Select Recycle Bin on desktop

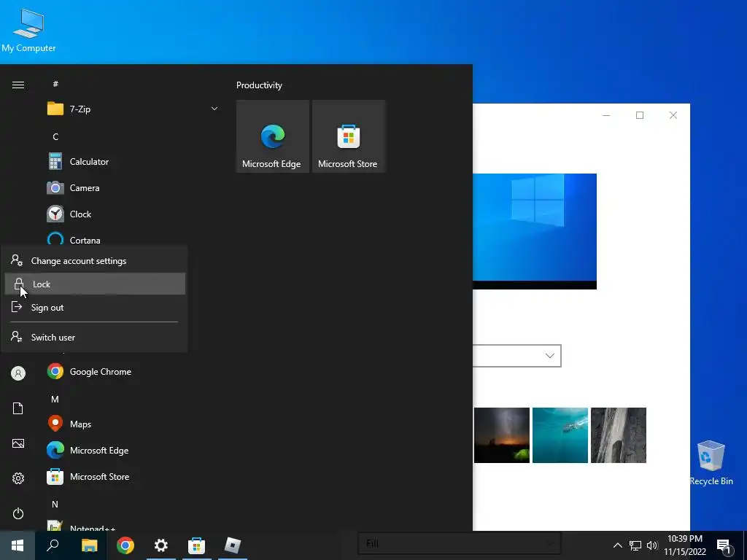click(711, 463)
